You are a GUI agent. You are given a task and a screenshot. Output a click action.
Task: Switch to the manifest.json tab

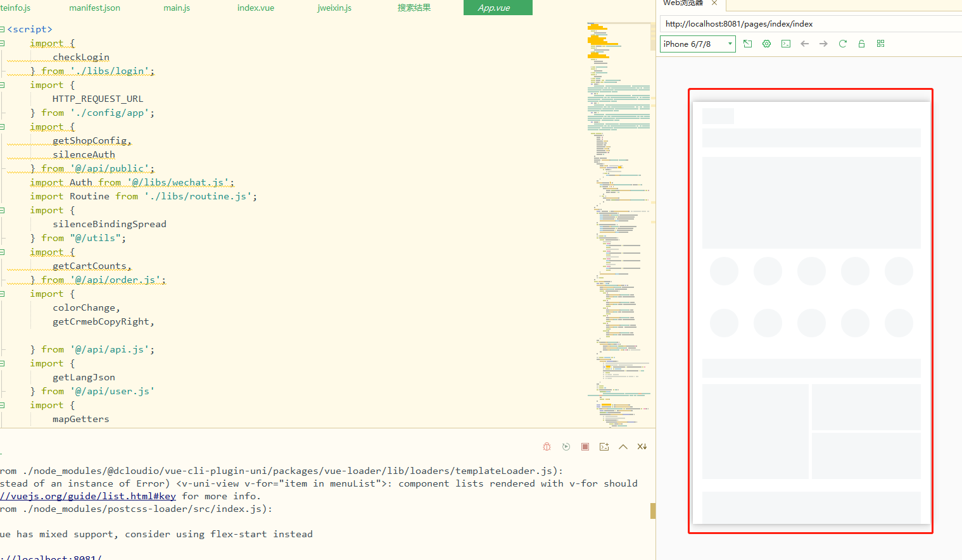click(94, 8)
